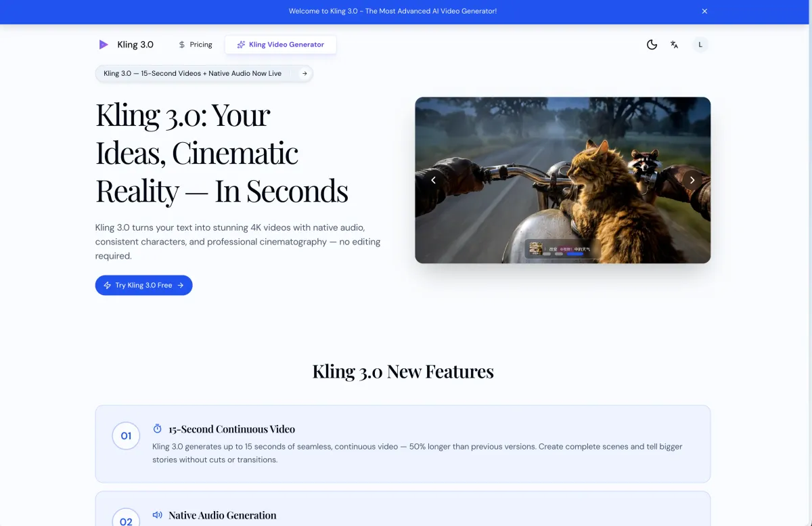Click the 'Native Audio Generation' feature title
The width and height of the screenshot is (812, 526).
coord(223,515)
